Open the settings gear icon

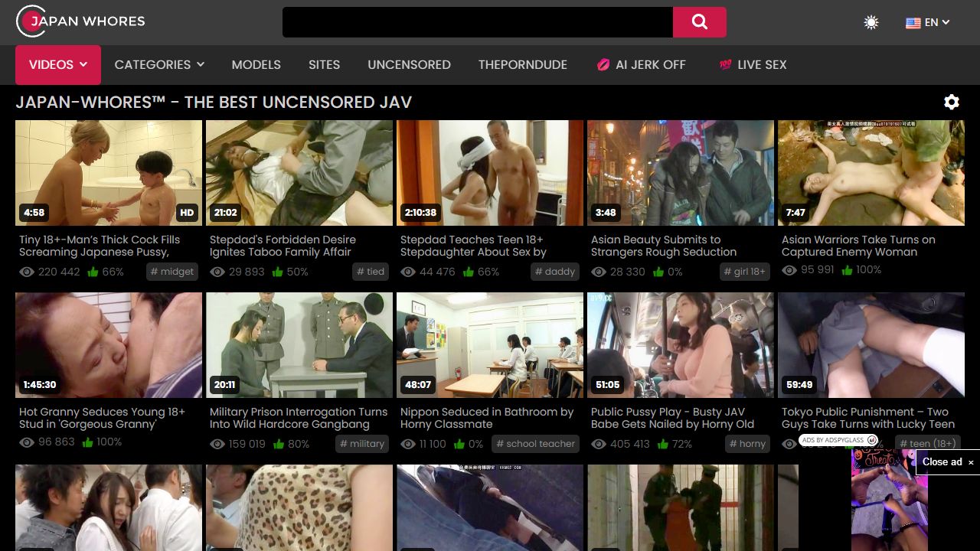tap(952, 102)
